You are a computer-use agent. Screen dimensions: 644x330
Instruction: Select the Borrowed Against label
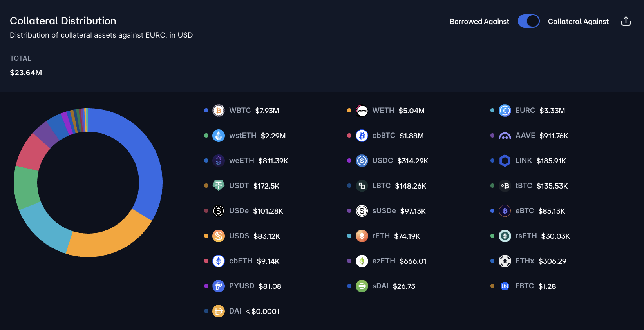click(479, 22)
